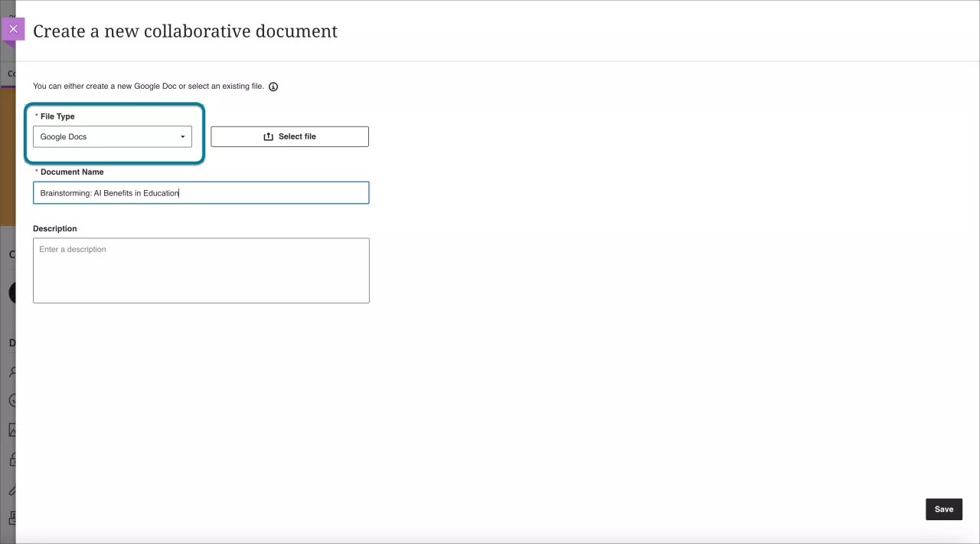Switch to the partially visible Co tab
Viewport: 980px width, 544px height.
(12, 74)
